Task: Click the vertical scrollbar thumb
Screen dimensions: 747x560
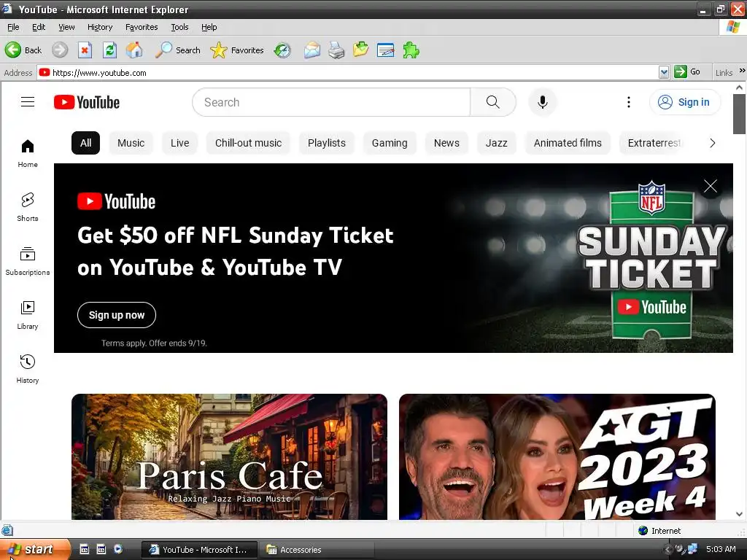Action: 739,114
